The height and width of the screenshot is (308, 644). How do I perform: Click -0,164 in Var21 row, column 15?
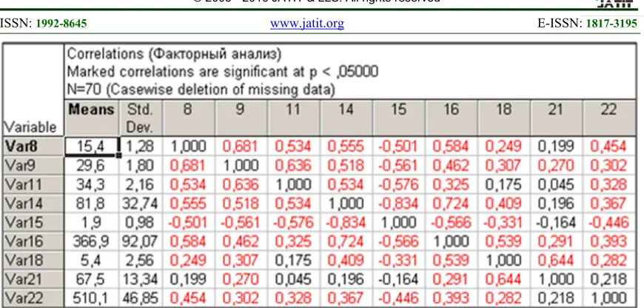tap(399, 279)
